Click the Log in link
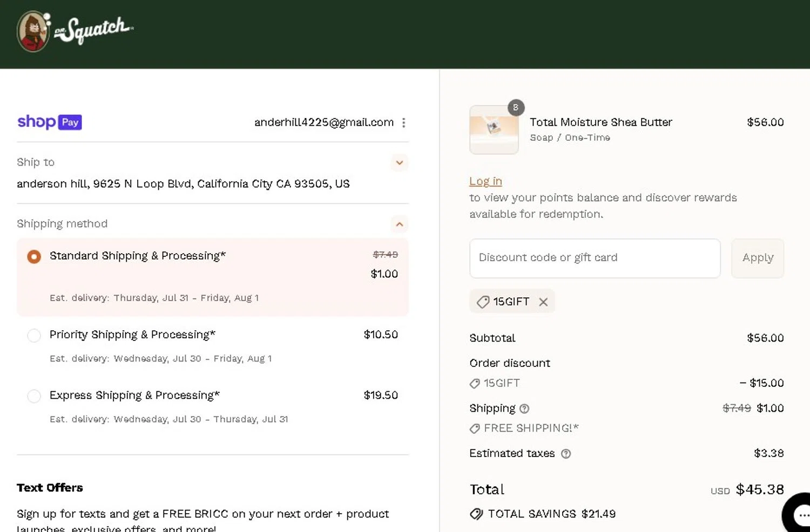This screenshot has height=532, width=810. 485,181
